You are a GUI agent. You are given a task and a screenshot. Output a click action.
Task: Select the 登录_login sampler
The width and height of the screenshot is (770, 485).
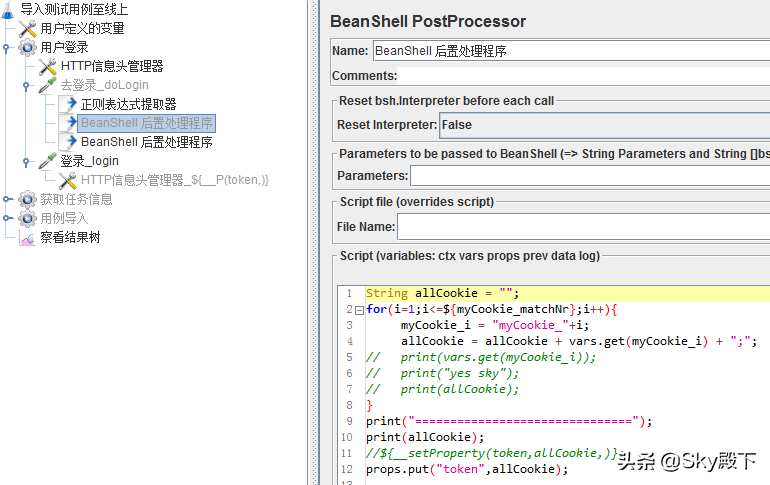(89, 161)
